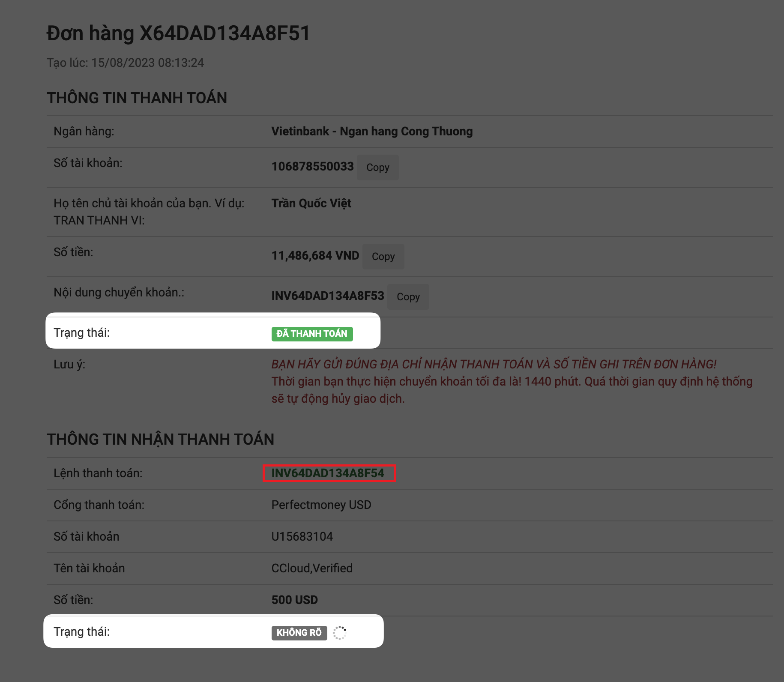This screenshot has width=784, height=682.
Task: Click the green ĐÃ THANH TOÁN badge
Action: click(x=312, y=334)
